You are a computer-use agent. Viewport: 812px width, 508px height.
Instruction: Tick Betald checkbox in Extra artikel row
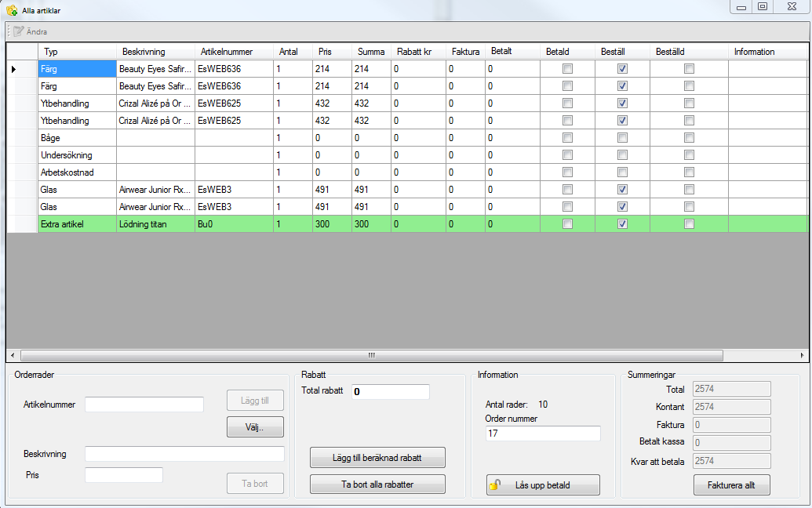567,224
